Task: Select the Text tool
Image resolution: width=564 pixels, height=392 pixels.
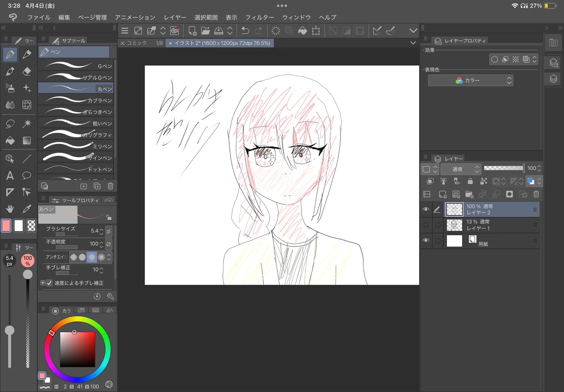Action: 10,175
